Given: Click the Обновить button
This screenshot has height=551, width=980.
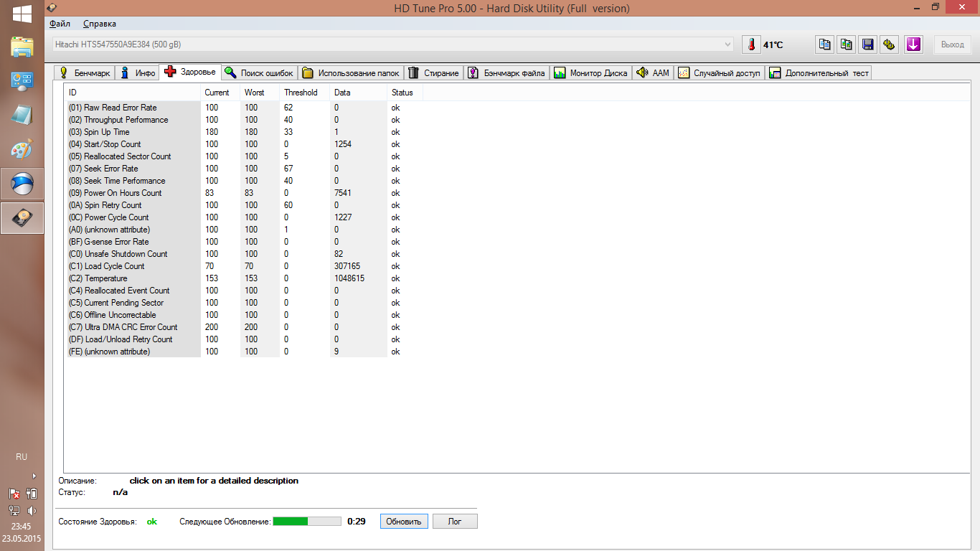Looking at the screenshot, I should 404,522.
